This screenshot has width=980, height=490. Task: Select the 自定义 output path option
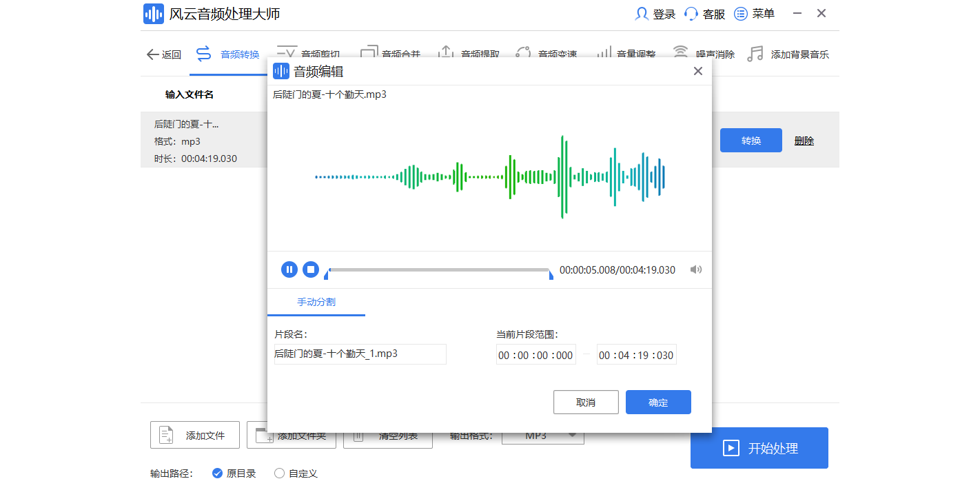[296, 473]
